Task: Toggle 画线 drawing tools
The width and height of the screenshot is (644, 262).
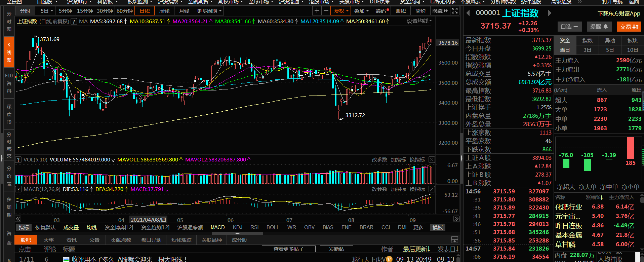Action: 401,11
